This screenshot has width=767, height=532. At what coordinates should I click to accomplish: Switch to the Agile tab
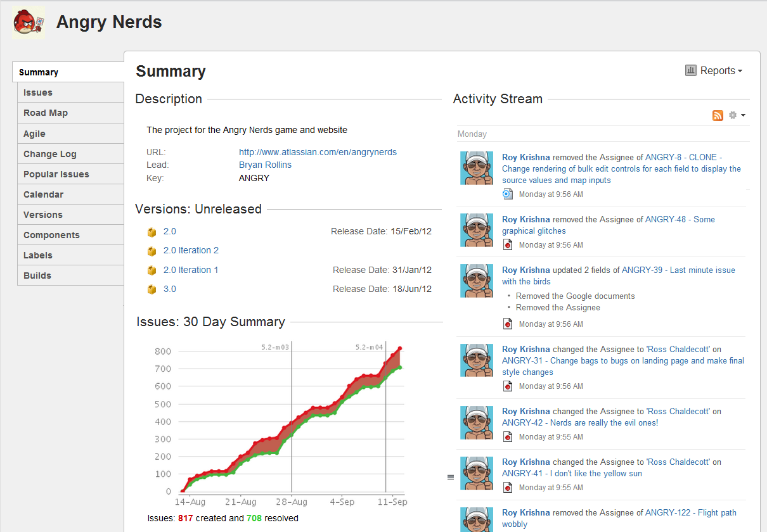coord(70,134)
